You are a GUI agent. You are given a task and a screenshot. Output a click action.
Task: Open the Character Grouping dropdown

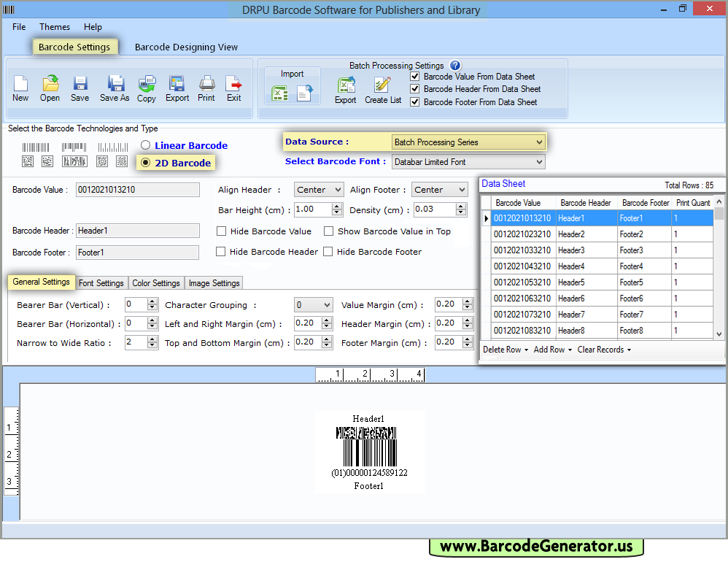(314, 304)
